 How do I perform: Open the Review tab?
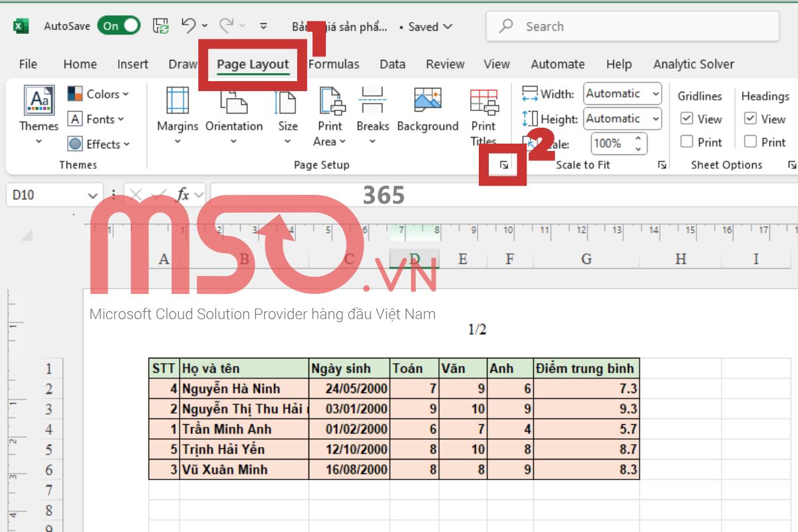click(x=445, y=65)
